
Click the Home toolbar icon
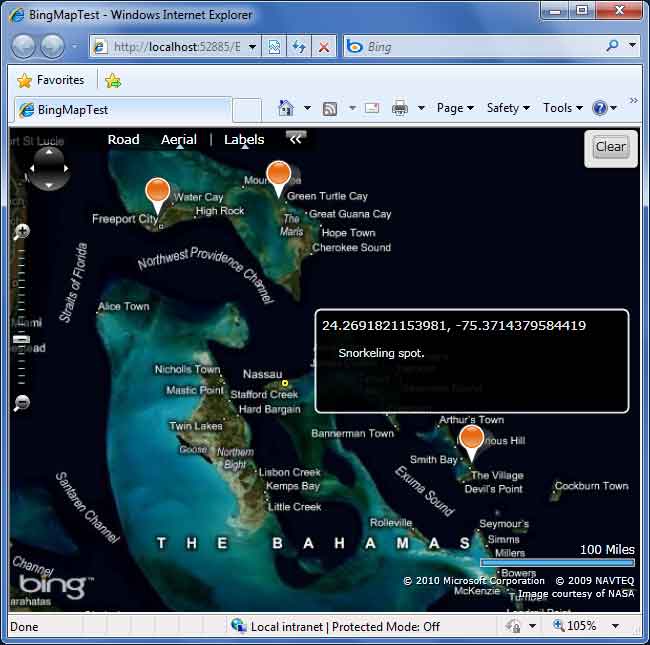(286, 108)
